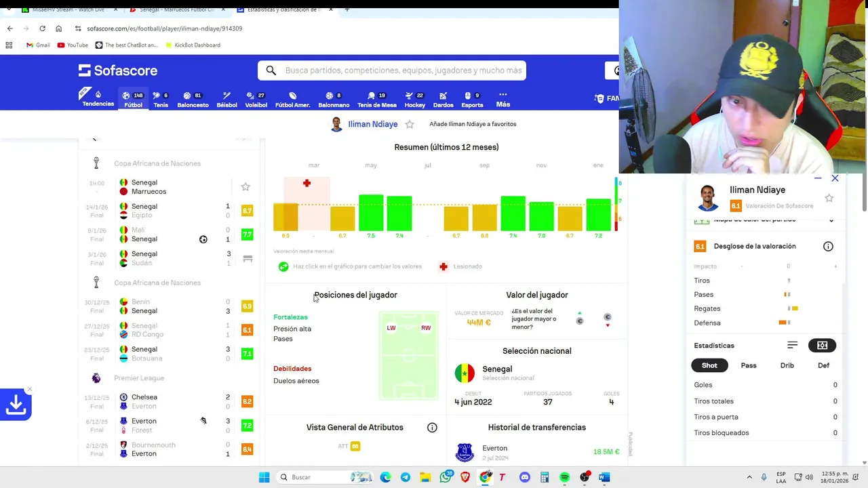Open info icon next to Vista General de Atributos
868x488 pixels.
coord(432,427)
